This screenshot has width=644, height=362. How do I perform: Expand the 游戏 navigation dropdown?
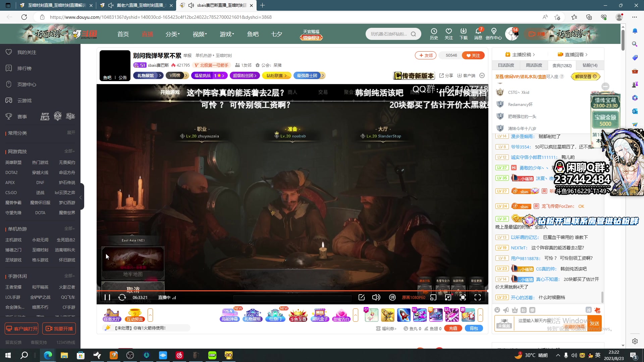coord(227,34)
